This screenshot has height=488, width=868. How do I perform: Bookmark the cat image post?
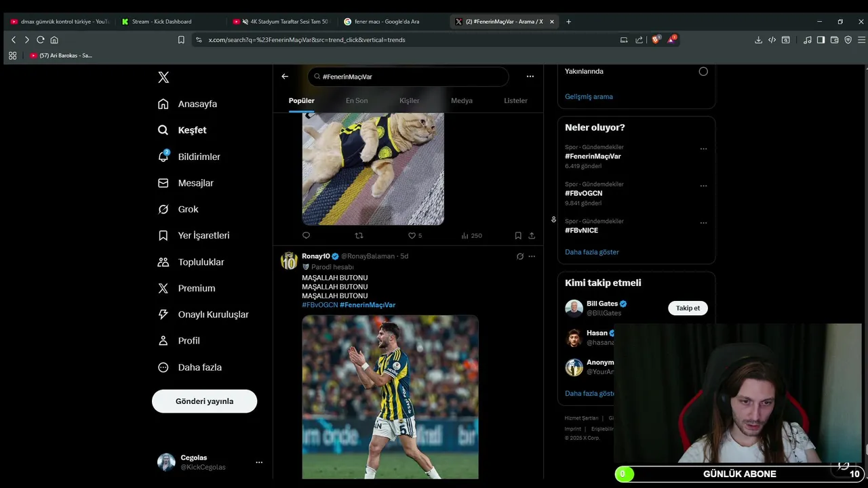tap(518, 236)
